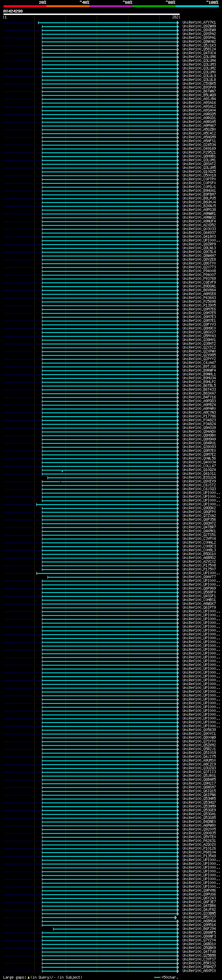
Task: Select the UniRef100_A9SJB4 label
Action: [199, 99]
